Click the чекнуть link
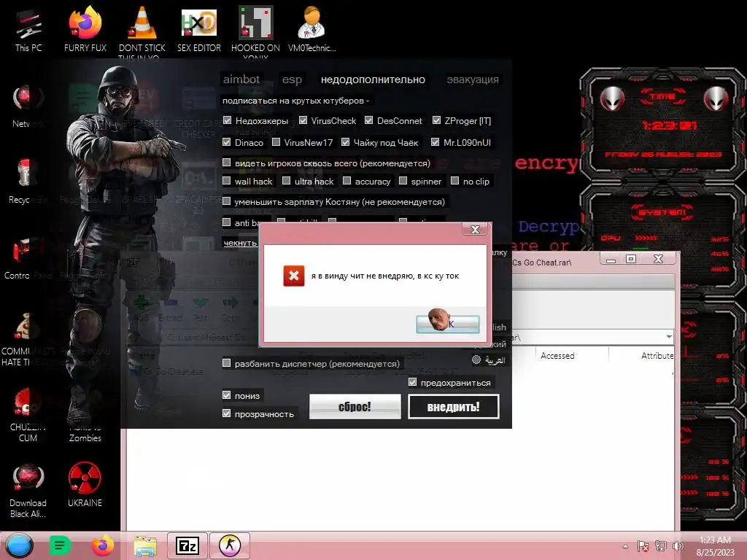This screenshot has height=560, width=747. coord(240,243)
